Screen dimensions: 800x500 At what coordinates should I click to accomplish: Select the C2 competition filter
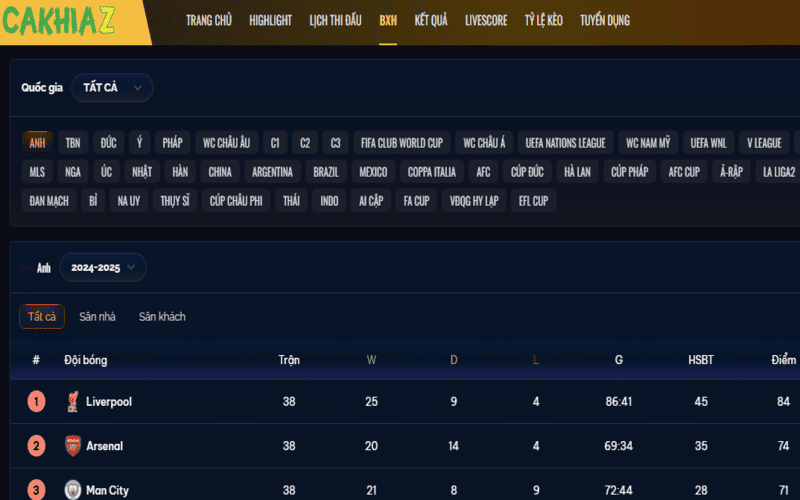point(305,143)
